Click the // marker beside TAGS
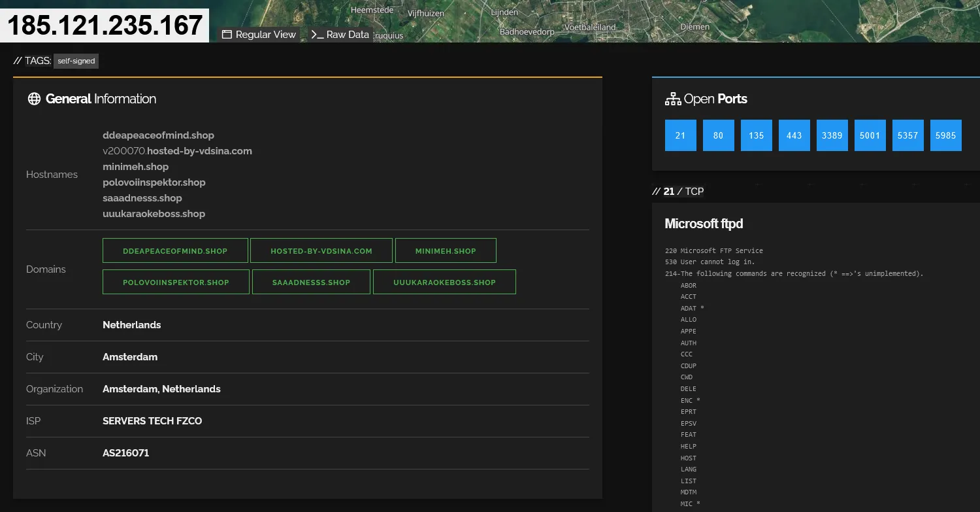Image resolution: width=980 pixels, height=512 pixels. click(17, 61)
